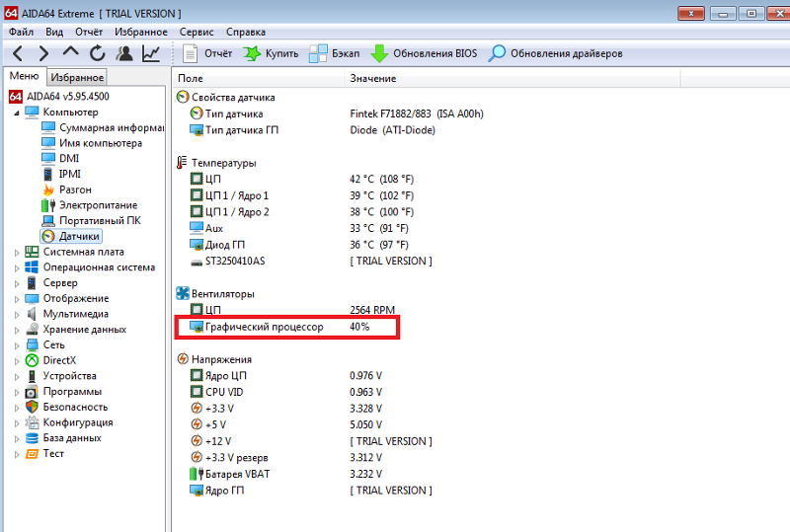This screenshot has height=532, width=790.
Task: Open the Справка menu
Action: 245,32
